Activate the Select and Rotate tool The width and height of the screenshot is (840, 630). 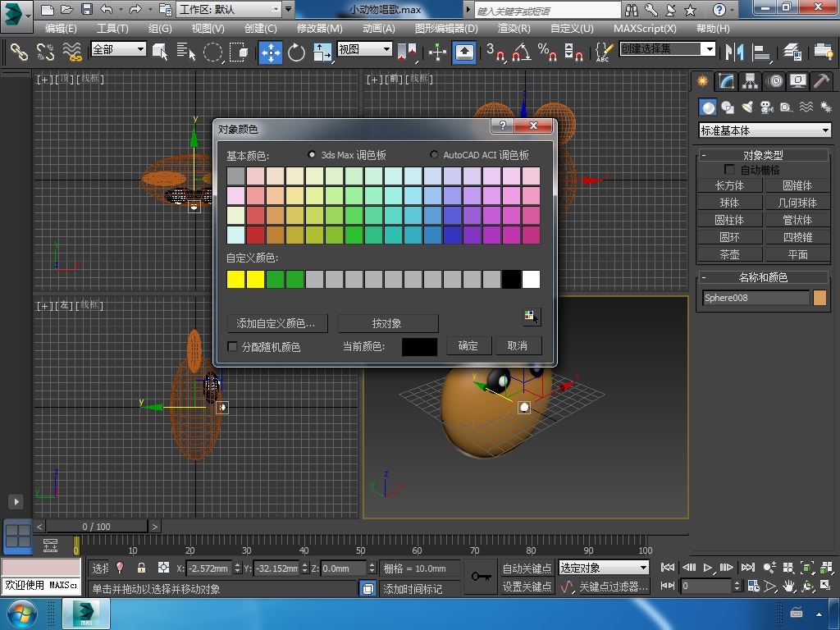click(x=296, y=52)
